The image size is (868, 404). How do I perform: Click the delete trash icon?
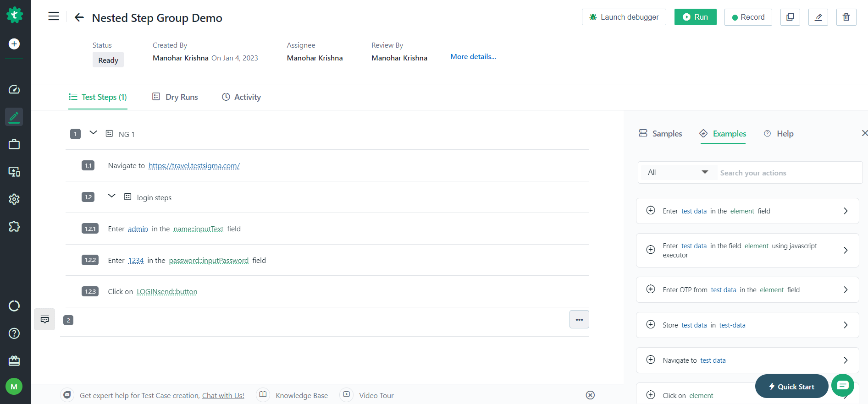846,17
